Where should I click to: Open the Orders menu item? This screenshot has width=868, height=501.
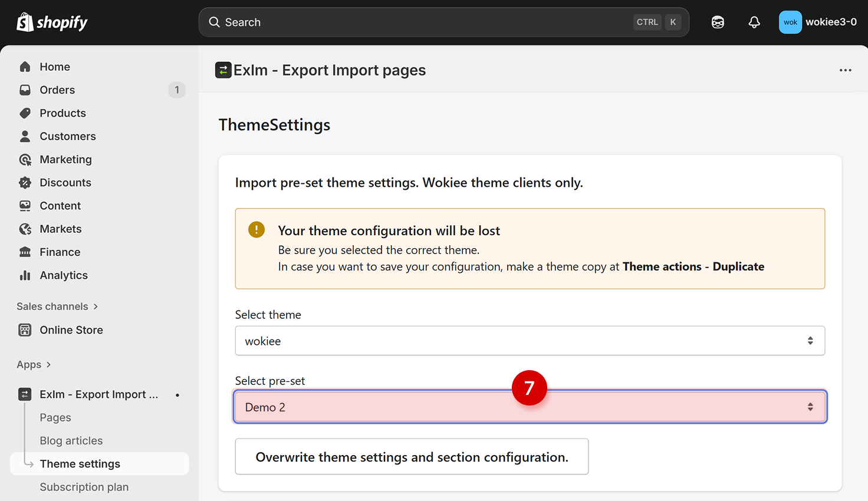click(57, 90)
